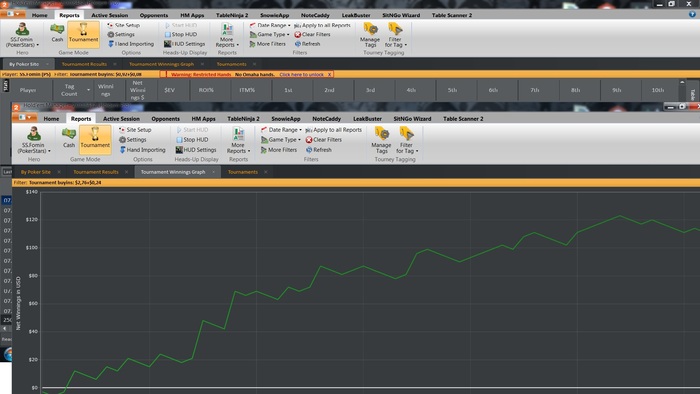700x394 pixels.
Task: Open Date Range filter in back window
Action: click(x=270, y=25)
